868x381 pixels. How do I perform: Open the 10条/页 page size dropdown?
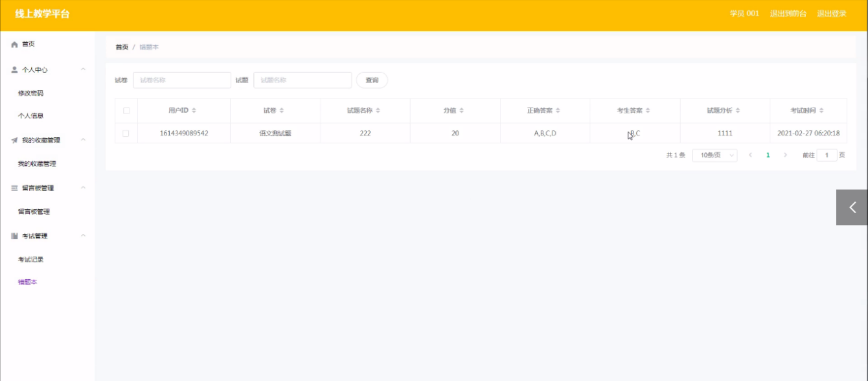tap(714, 156)
